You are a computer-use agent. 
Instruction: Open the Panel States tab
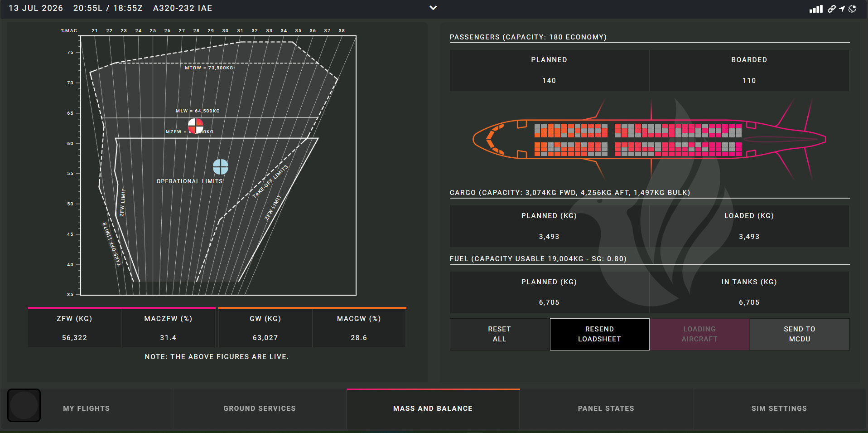point(606,409)
